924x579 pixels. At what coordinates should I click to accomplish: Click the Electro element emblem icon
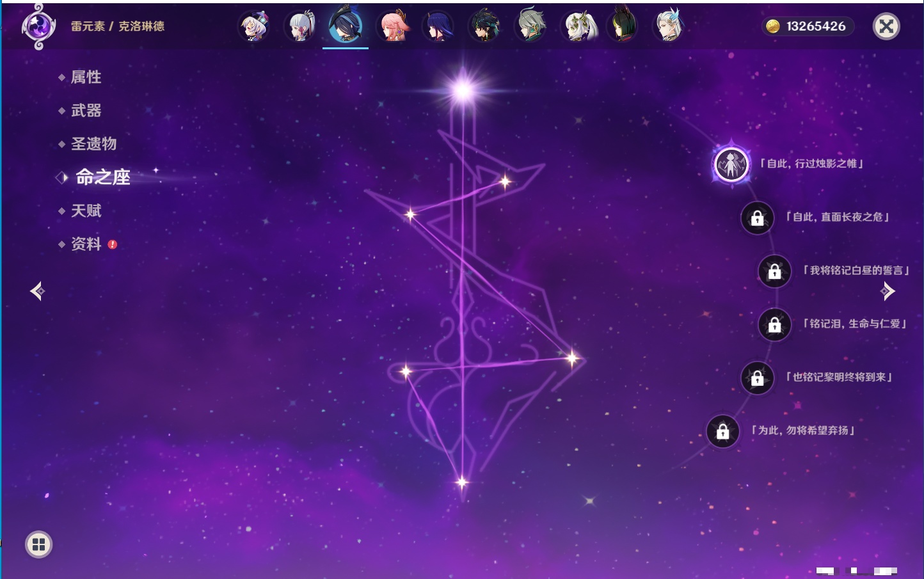(38, 26)
